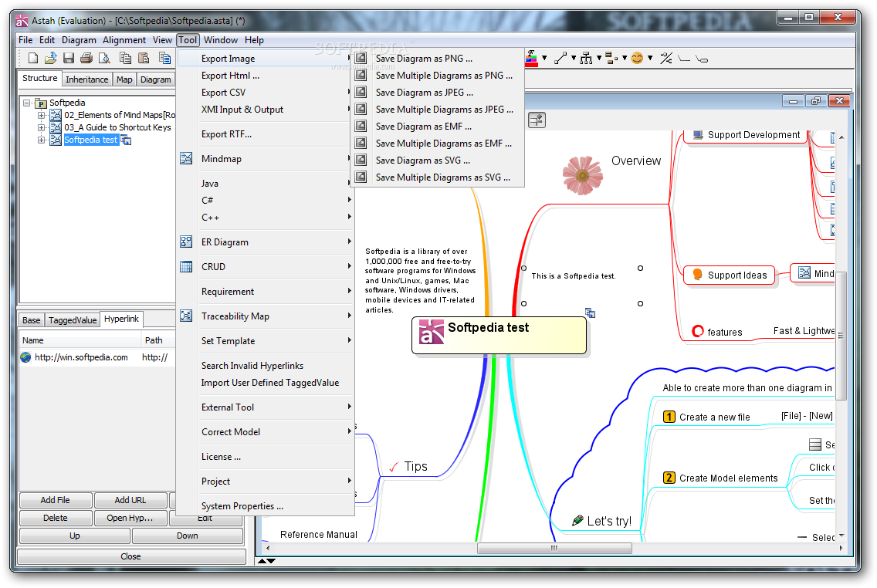Click the Down button
877x588 pixels.
pos(188,536)
